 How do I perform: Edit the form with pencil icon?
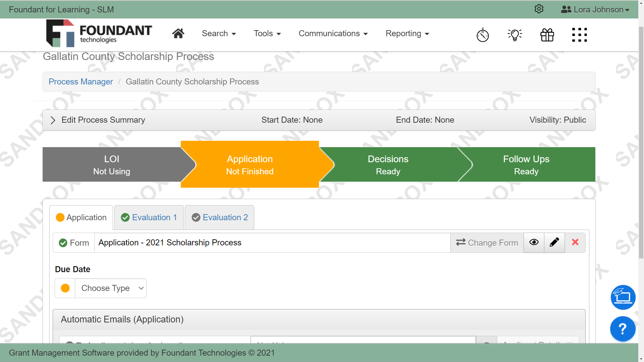(554, 242)
